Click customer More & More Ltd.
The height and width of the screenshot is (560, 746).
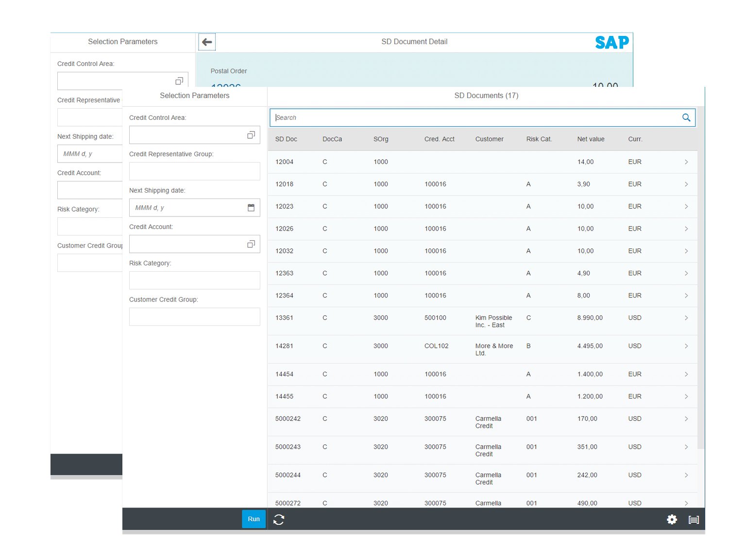point(494,350)
